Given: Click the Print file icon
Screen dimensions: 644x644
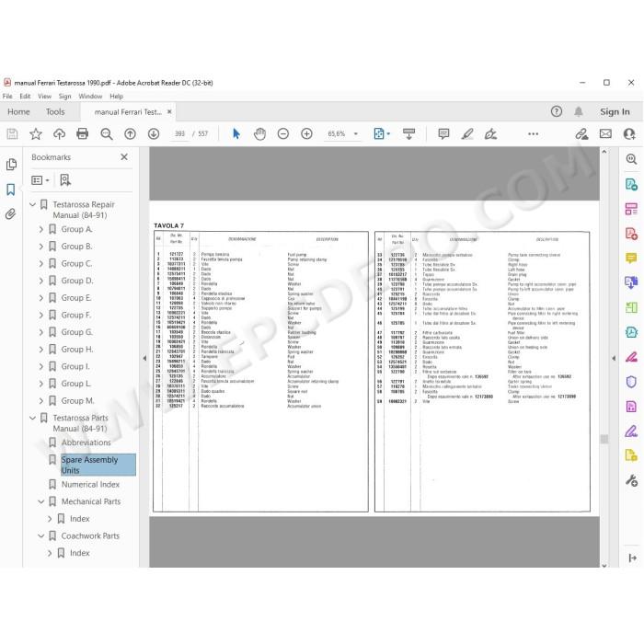Looking at the screenshot, I should point(82,134).
